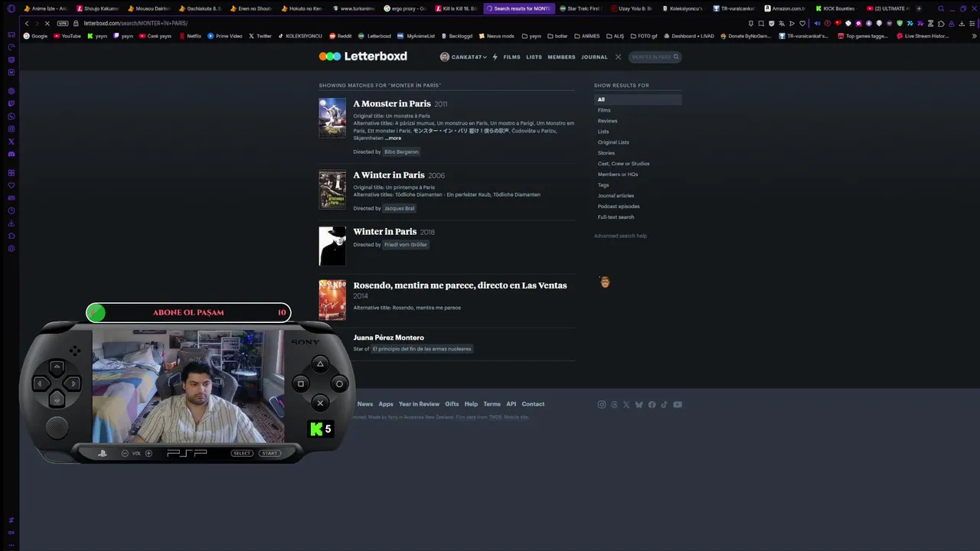This screenshot has width=980, height=551.
Task: Open the MyAnimeList bookmark
Action: pyautogui.click(x=416, y=36)
